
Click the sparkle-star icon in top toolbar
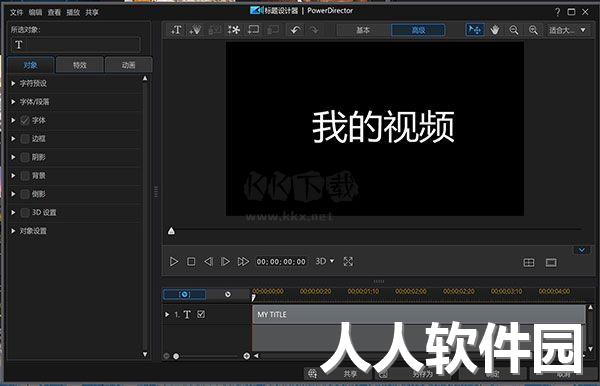coord(233,29)
